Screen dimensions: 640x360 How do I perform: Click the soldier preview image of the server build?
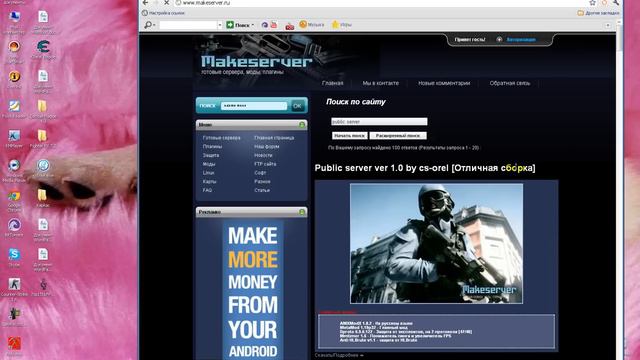click(436, 244)
